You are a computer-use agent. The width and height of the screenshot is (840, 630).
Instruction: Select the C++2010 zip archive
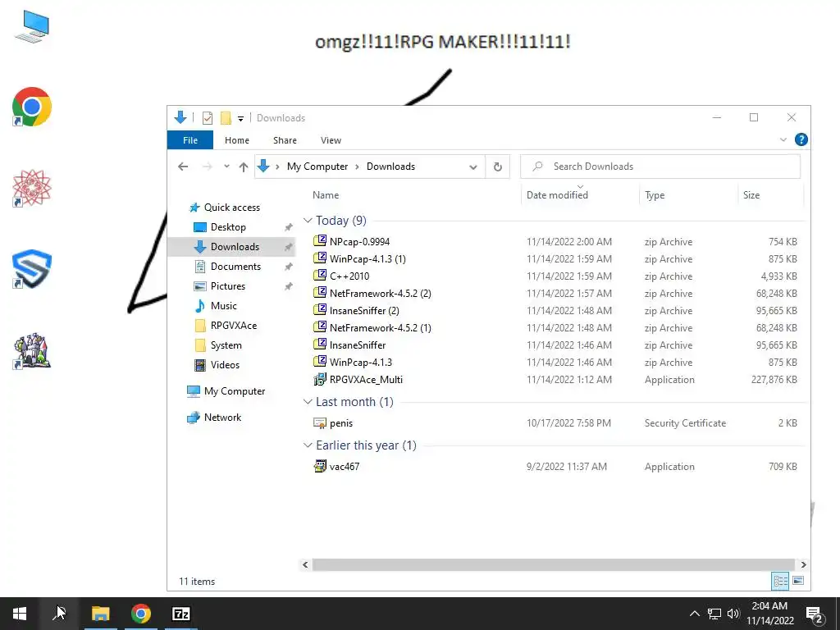(x=349, y=276)
